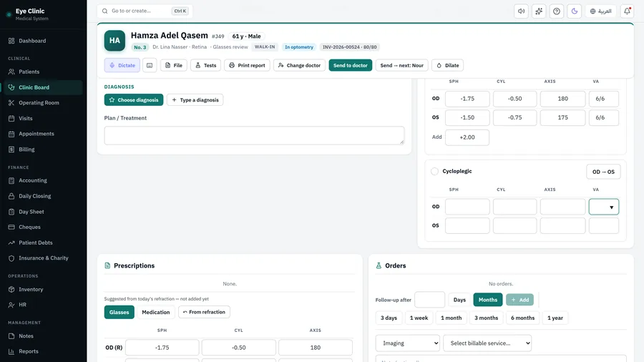Toggle dark mode moon icon
644x362 pixels.
click(x=574, y=11)
